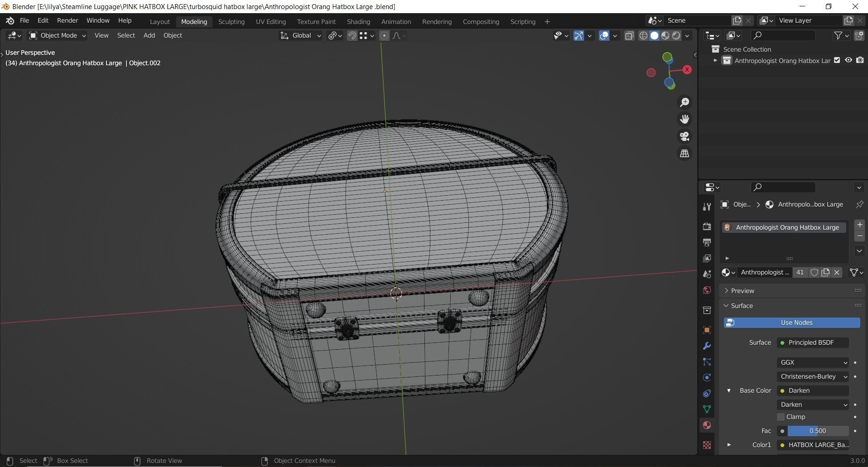Open the Material properties tab
868x467 pixels.
click(x=707, y=425)
